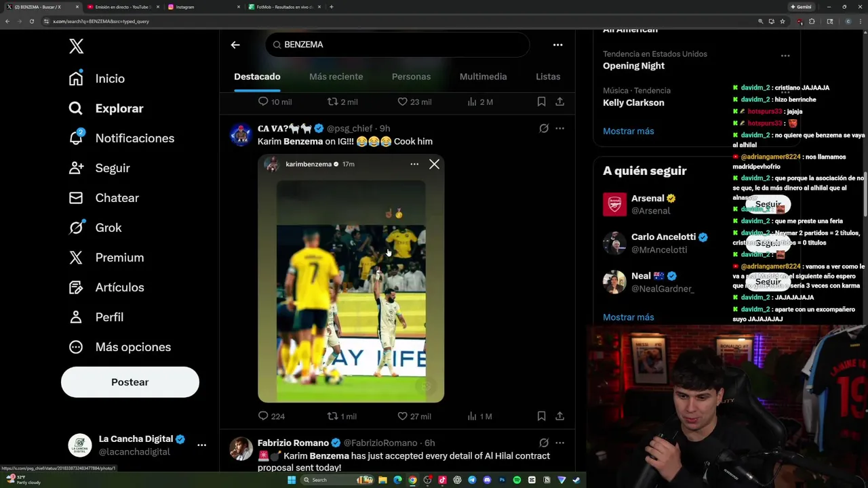Image resolution: width=868 pixels, height=488 pixels.
Task: Open Seguir in the sidebar
Action: tap(99, 168)
